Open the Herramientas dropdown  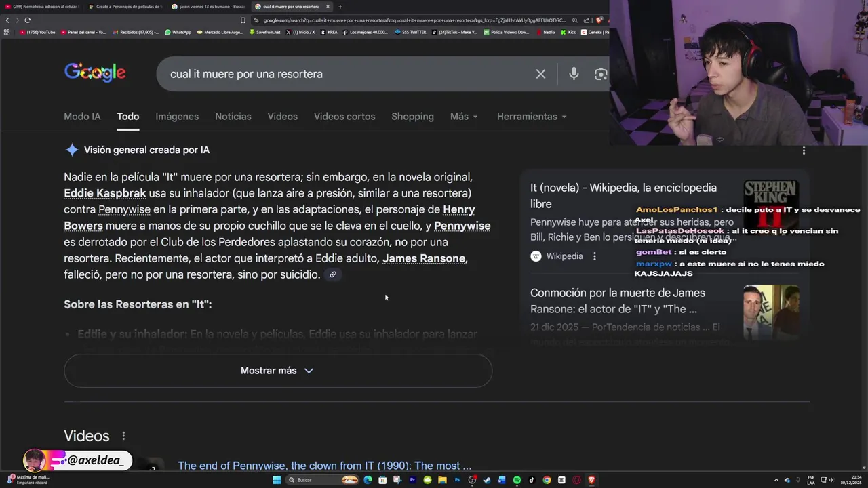(x=532, y=117)
